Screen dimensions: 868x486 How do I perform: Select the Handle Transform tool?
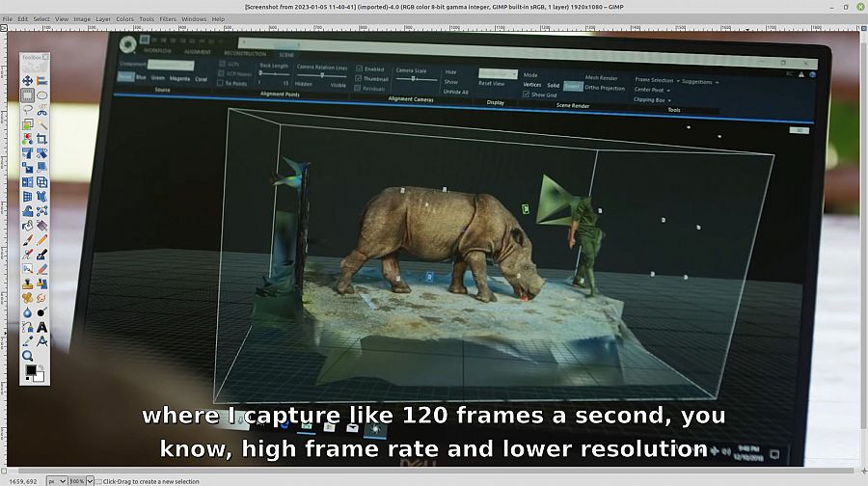pyautogui.click(x=41, y=211)
